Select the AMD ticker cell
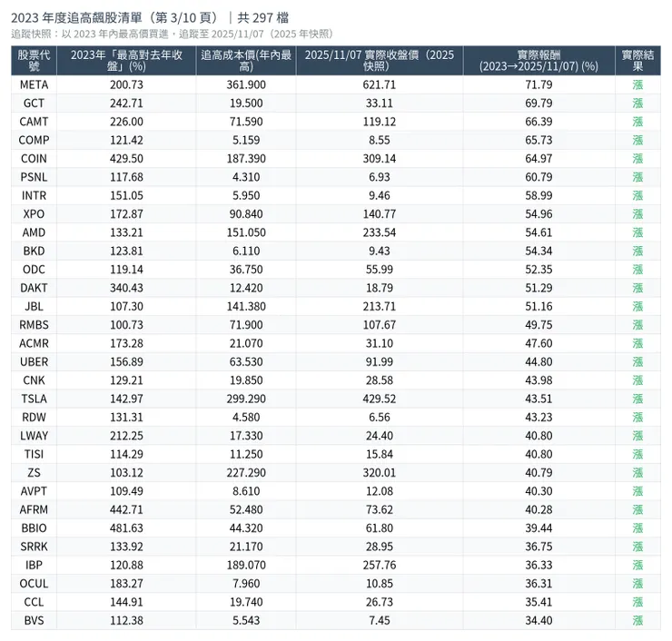 pyautogui.click(x=34, y=232)
